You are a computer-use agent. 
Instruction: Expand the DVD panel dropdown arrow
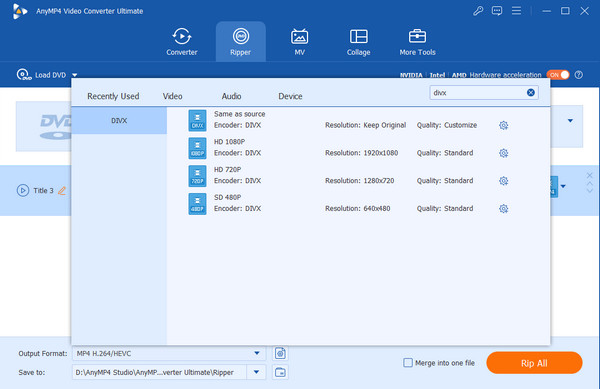tap(570, 121)
